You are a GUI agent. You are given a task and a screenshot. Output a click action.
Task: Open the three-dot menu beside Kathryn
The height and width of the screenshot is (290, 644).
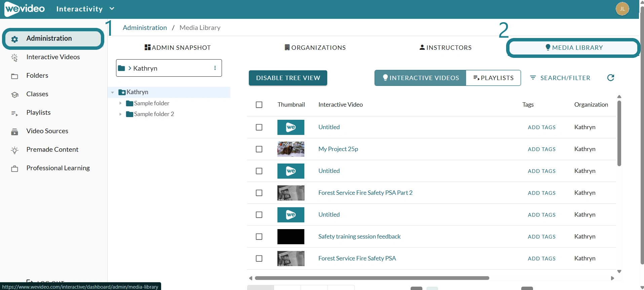point(215,68)
